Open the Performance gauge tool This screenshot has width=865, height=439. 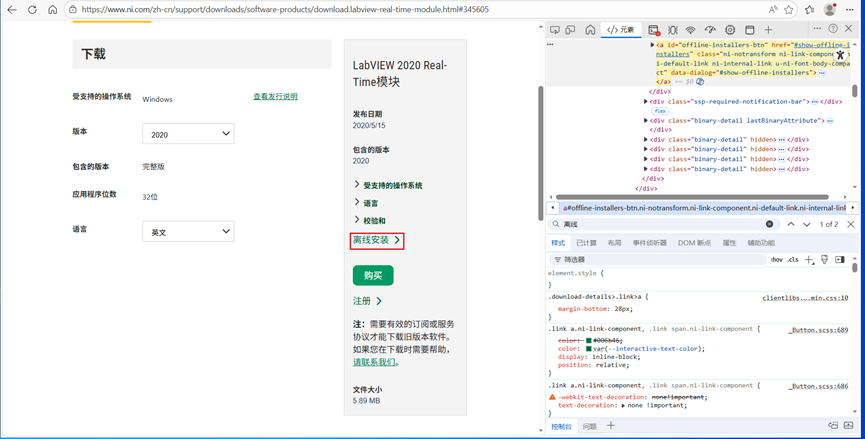coord(711,30)
